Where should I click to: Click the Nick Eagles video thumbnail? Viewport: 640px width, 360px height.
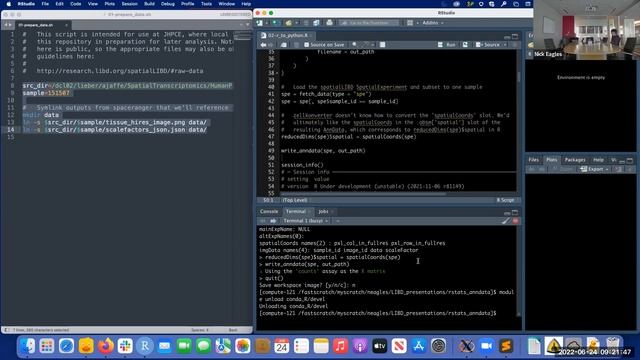587,29
